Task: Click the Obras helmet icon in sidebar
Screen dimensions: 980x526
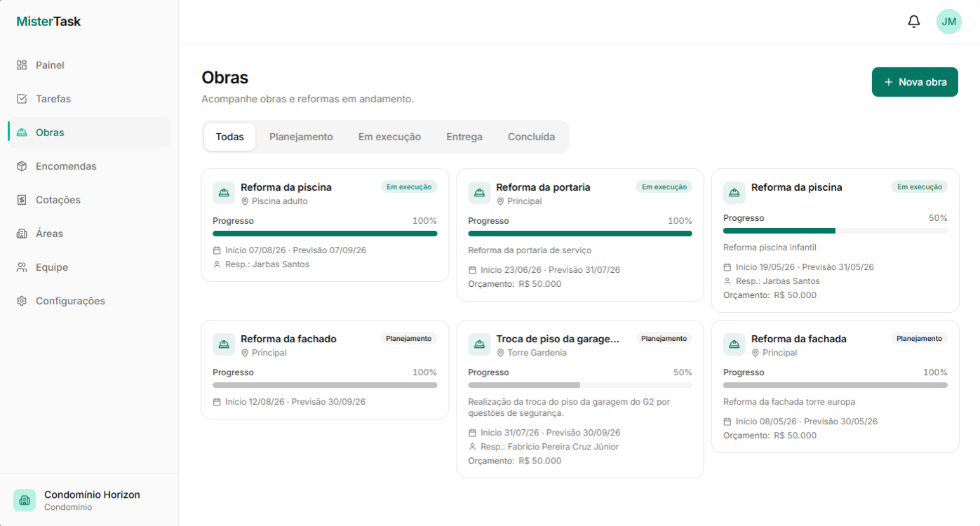Action: (x=22, y=133)
